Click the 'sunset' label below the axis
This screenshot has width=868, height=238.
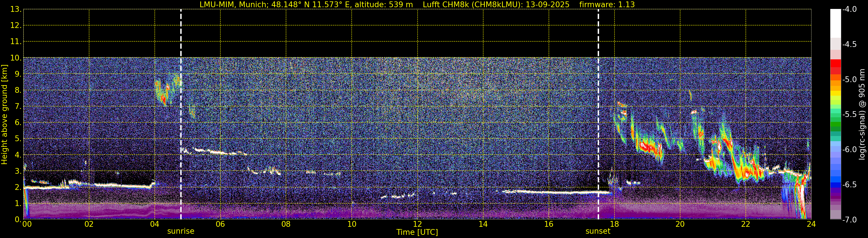click(598, 231)
